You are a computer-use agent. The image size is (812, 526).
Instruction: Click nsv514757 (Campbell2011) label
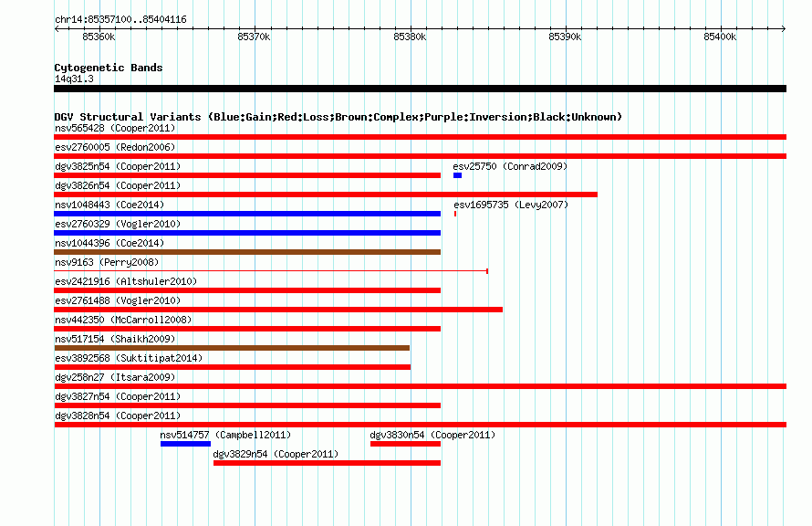[225, 435]
